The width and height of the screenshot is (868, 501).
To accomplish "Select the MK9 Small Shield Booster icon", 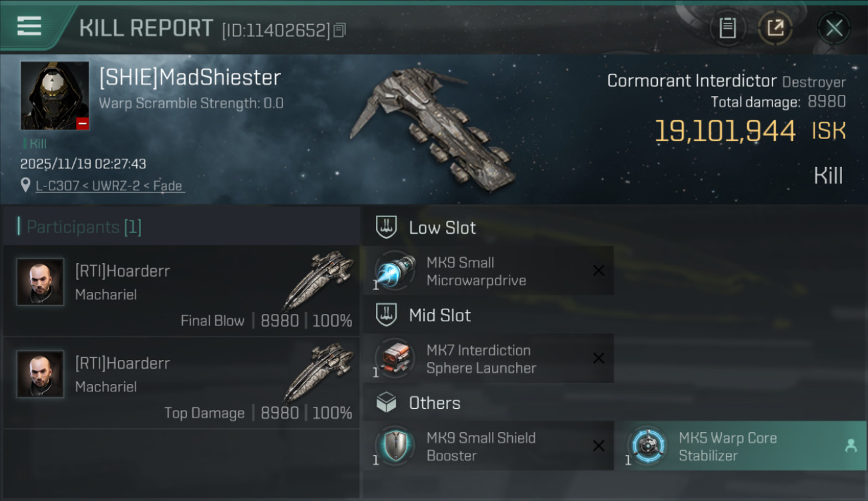I will [395, 446].
